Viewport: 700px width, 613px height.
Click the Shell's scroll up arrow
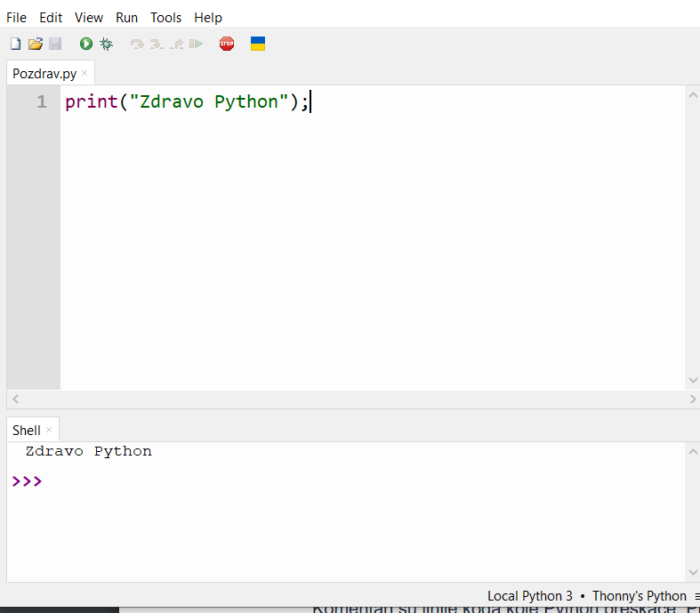(x=693, y=452)
